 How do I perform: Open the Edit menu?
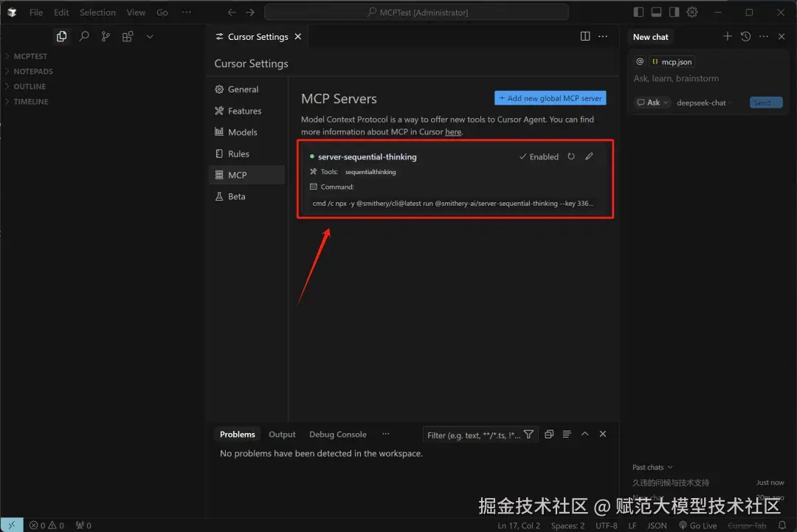click(x=61, y=13)
